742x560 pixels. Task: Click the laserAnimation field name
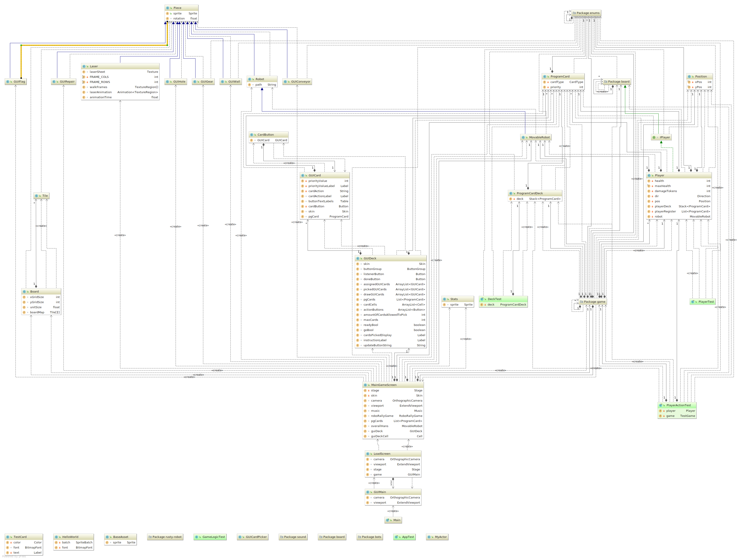tap(101, 92)
